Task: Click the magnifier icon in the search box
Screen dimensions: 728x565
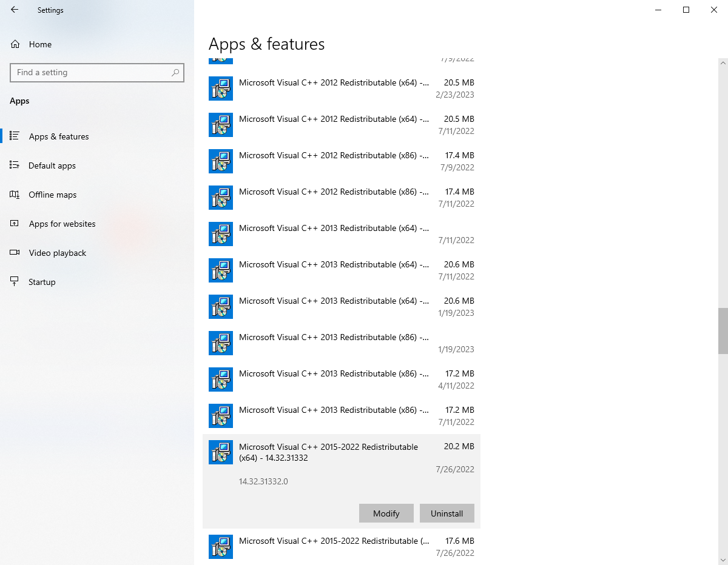Action: click(175, 73)
